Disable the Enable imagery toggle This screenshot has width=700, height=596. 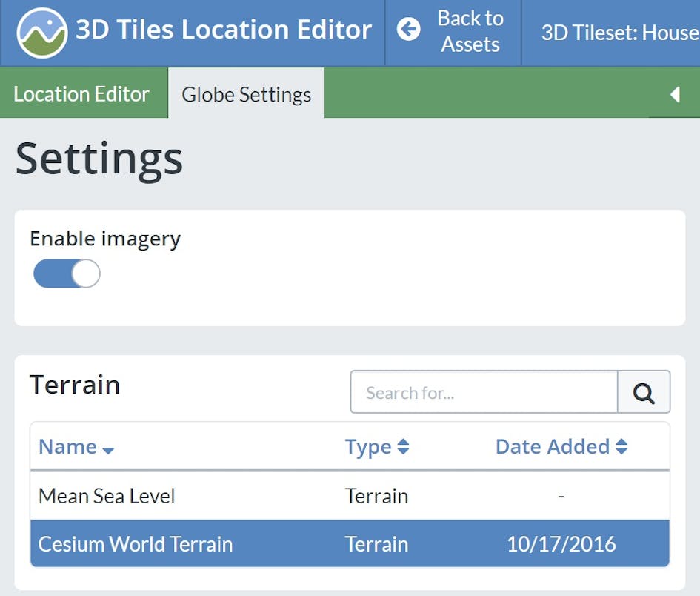67,274
